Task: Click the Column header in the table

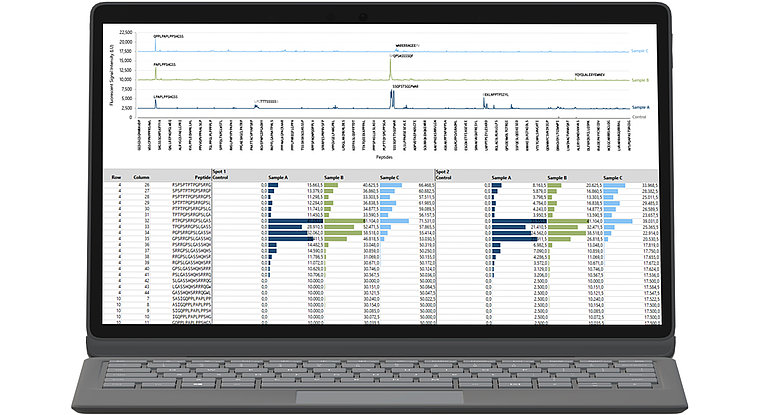Action: (145, 176)
